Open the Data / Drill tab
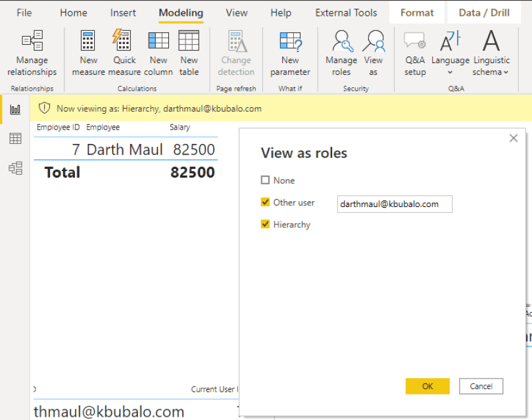This screenshot has width=532, height=420. pyautogui.click(x=484, y=12)
